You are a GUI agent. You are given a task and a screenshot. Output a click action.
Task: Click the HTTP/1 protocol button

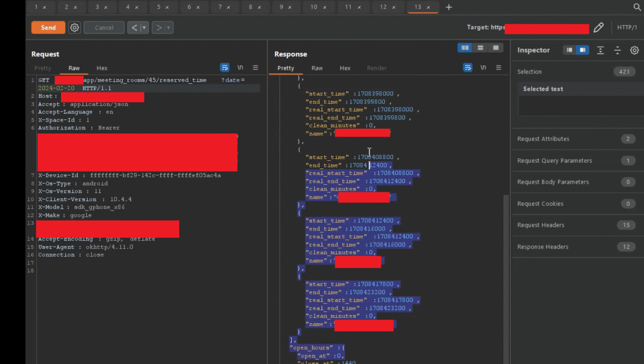point(627,28)
